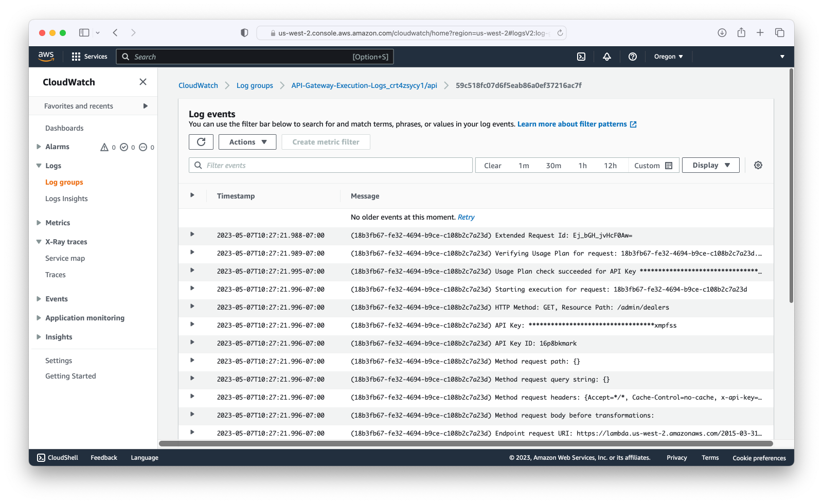
Task: Expand the Extended Request Id log row
Action: (x=192, y=234)
